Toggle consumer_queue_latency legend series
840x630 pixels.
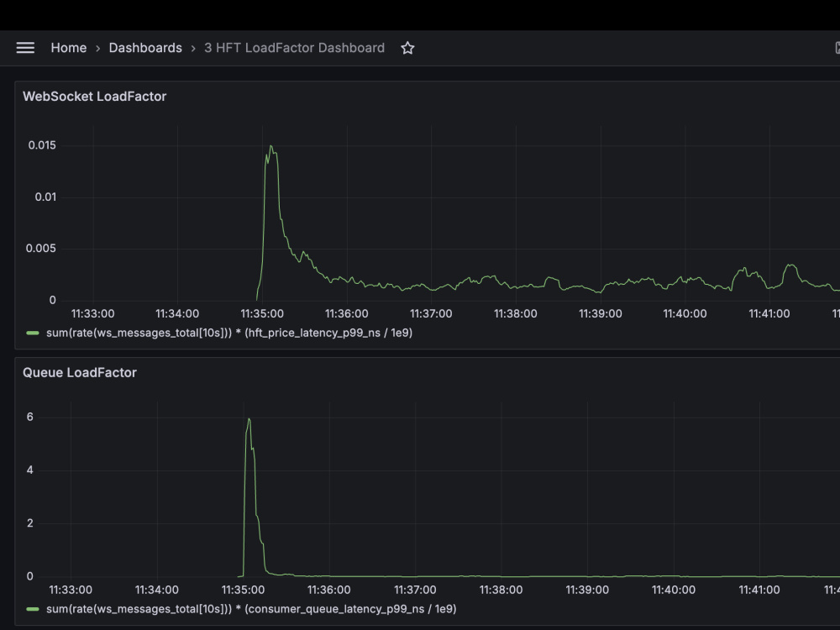(251, 609)
